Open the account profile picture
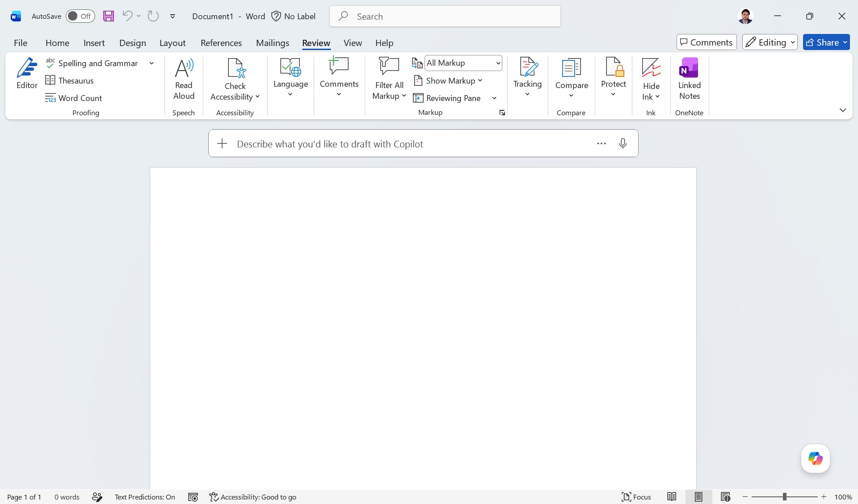Viewport: 858px width, 504px height. click(x=745, y=16)
